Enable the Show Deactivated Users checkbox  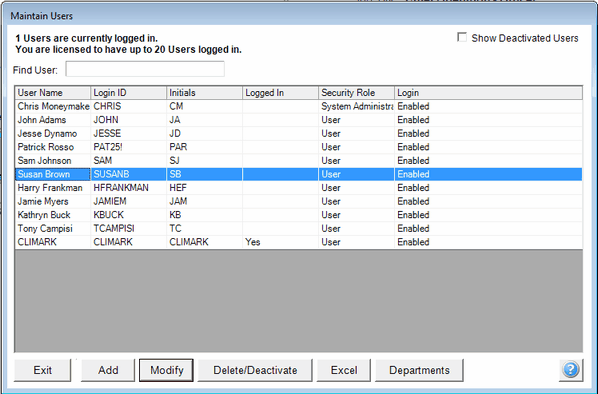462,37
